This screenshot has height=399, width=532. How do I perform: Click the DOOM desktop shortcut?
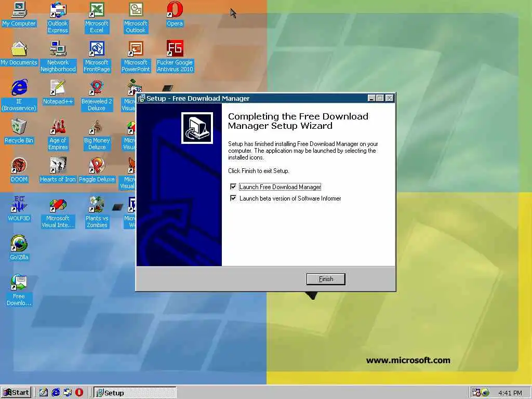click(x=19, y=170)
